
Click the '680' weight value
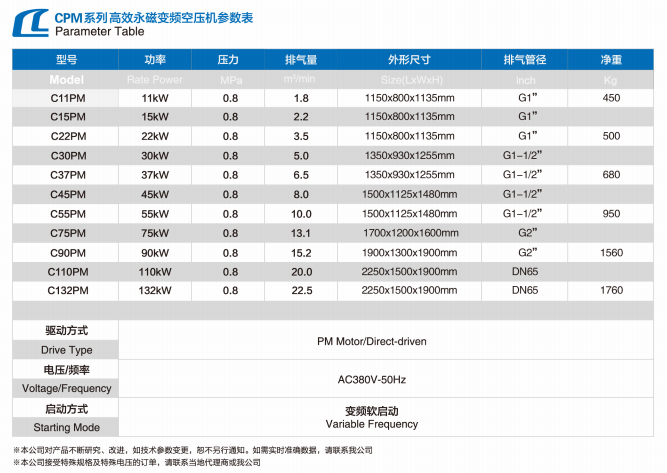pyautogui.click(x=611, y=175)
